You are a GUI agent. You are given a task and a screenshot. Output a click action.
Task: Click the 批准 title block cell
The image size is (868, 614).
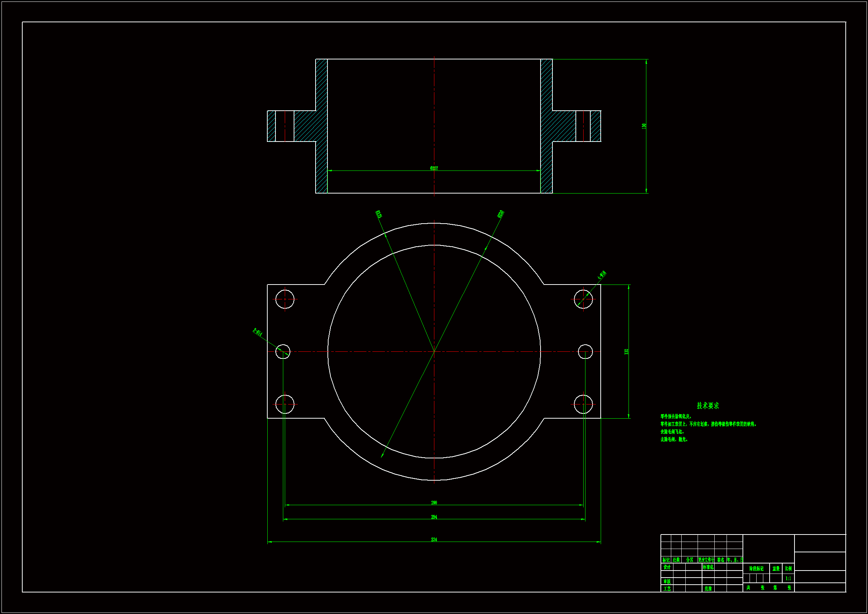[708, 589]
